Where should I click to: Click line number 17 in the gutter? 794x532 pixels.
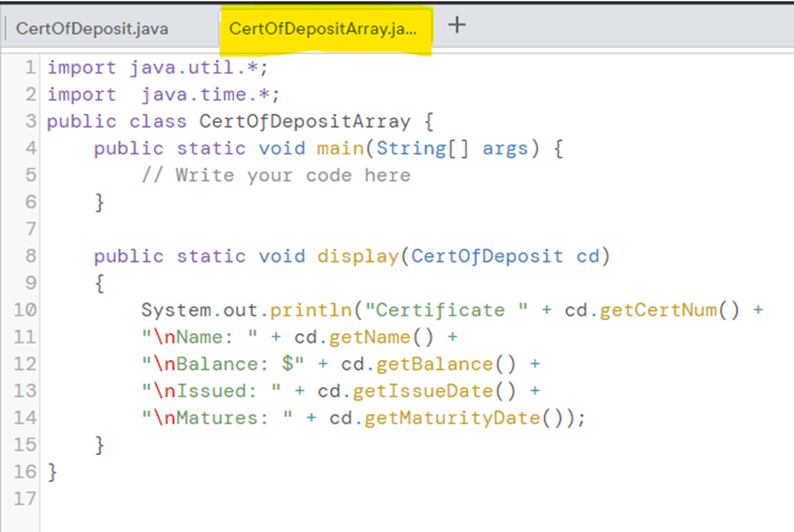tap(25, 499)
